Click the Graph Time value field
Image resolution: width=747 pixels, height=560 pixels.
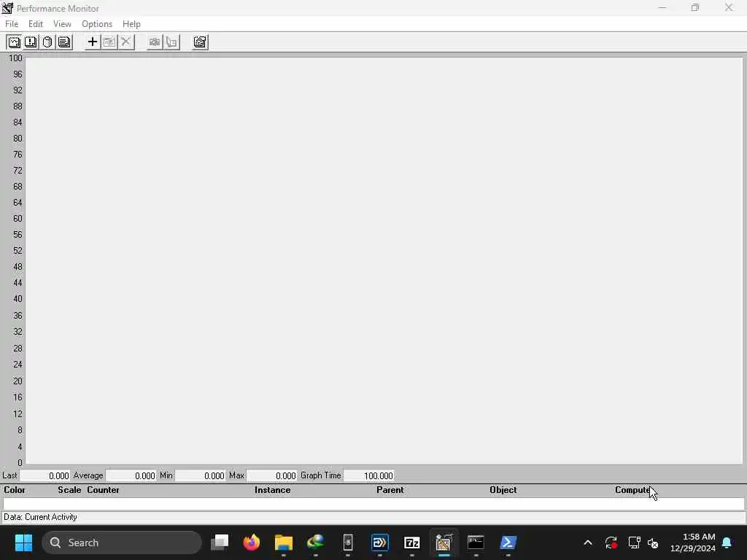pyautogui.click(x=368, y=475)
